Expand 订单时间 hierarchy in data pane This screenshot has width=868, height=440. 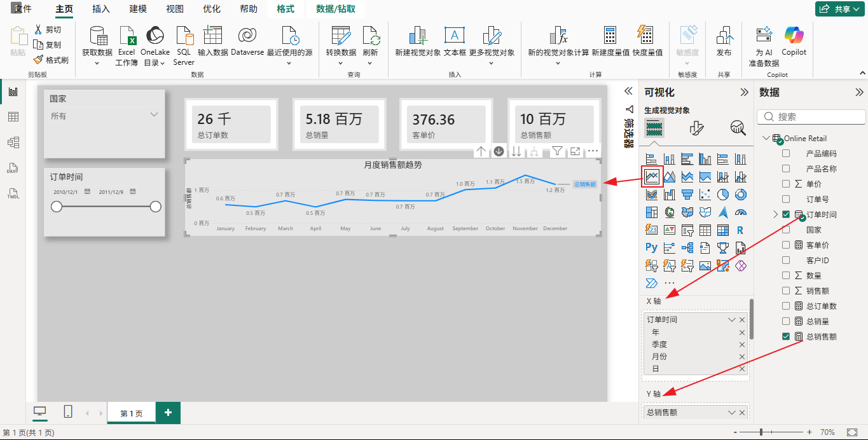tap(775, 214)
